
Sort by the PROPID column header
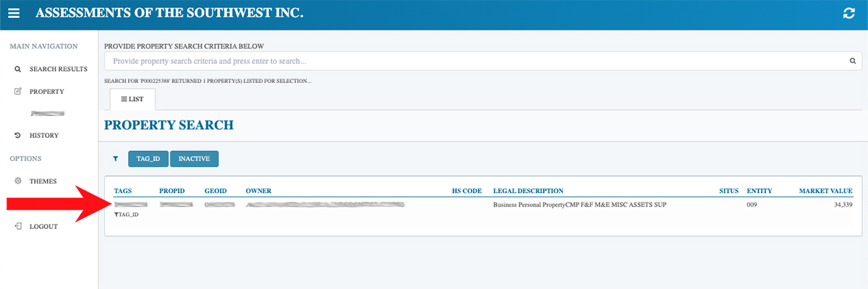[172, 191]
